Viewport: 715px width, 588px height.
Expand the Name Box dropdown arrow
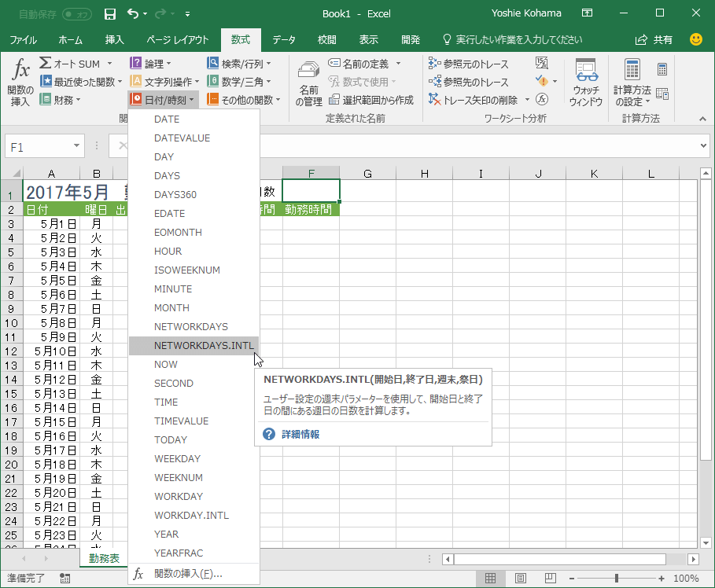tap(77, 146)
